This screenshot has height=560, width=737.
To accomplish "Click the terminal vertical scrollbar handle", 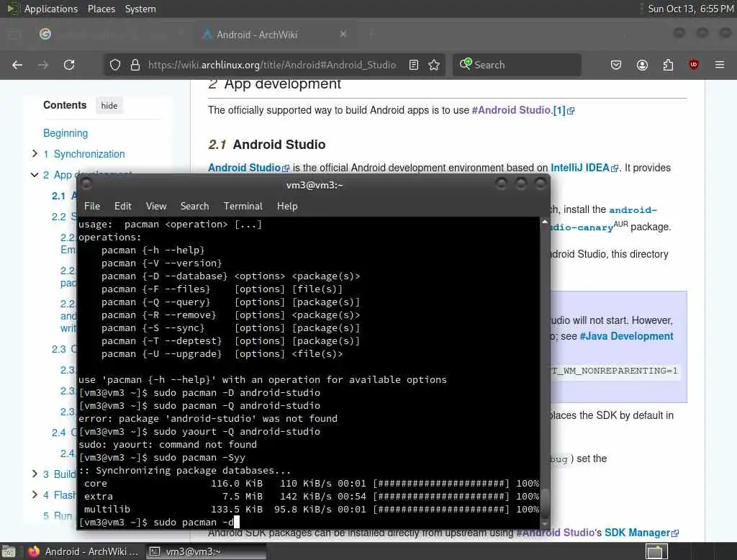I will point(544,502).
